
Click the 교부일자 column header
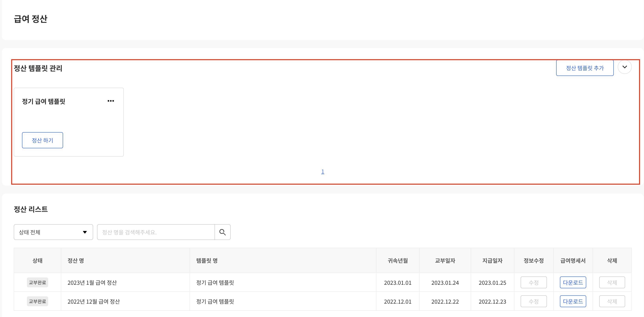pyautogui.click(x=445, y=260)
